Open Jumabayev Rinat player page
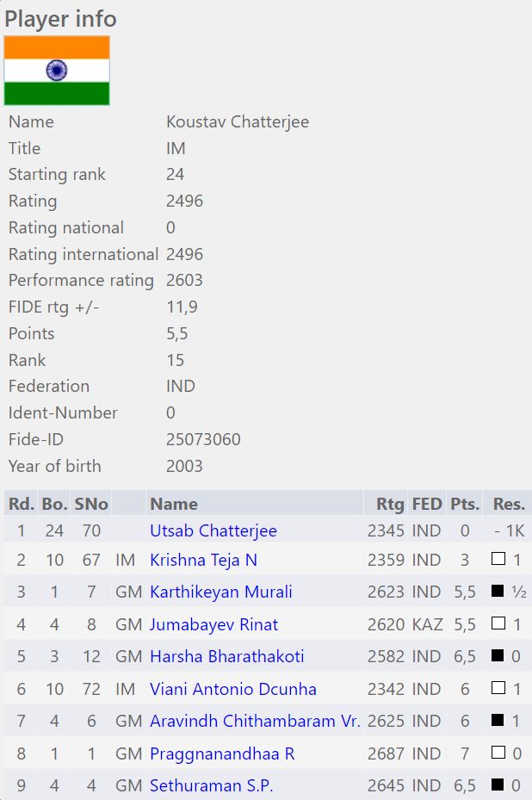The height and width of the screenshot is (800, 532). pos(213,624)
